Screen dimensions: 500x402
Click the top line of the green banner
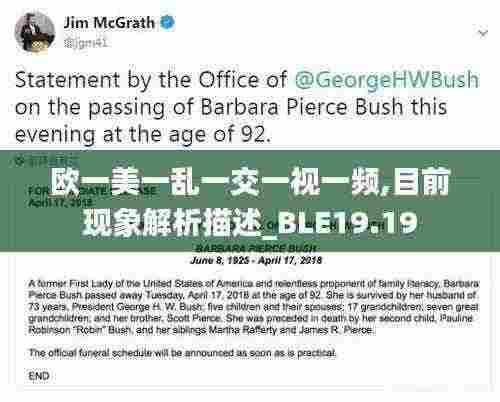pos(250,182)
